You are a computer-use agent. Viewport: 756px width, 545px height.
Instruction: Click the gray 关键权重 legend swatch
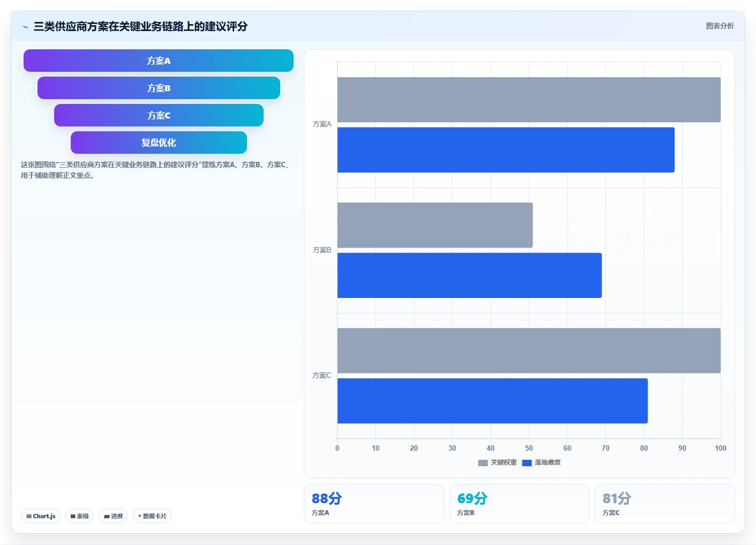tap(483, 463)
